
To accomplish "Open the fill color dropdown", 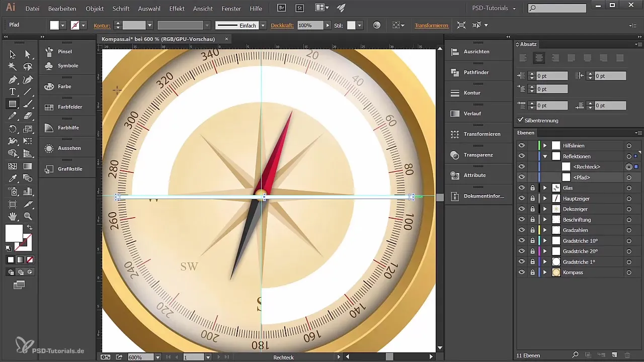I will (x=63, y=25).
